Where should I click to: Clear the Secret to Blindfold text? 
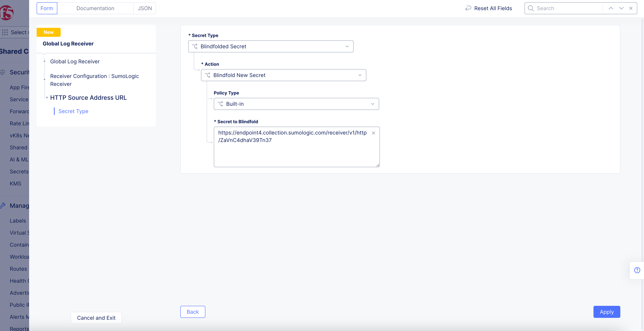click(x=373, y=133)
